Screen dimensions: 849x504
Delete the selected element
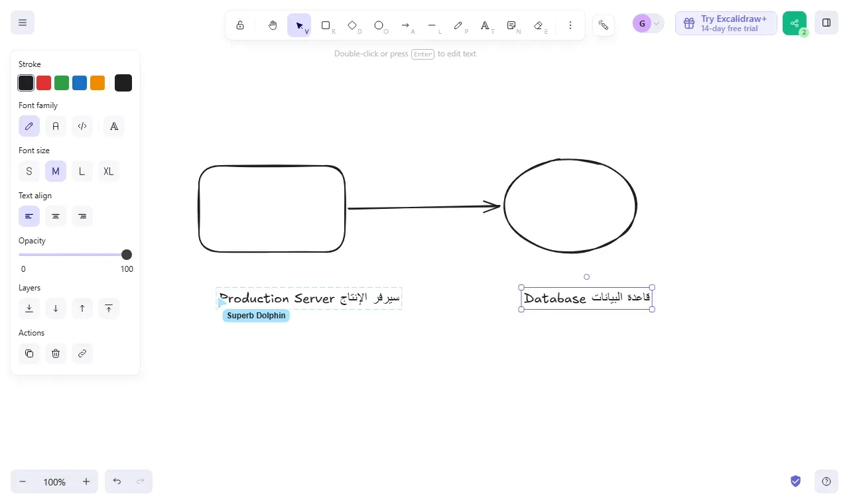[x=56, y=353]
